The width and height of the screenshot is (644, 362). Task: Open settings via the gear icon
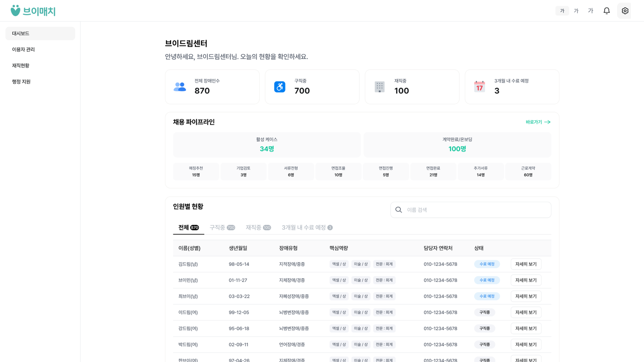tap(625, 11)
